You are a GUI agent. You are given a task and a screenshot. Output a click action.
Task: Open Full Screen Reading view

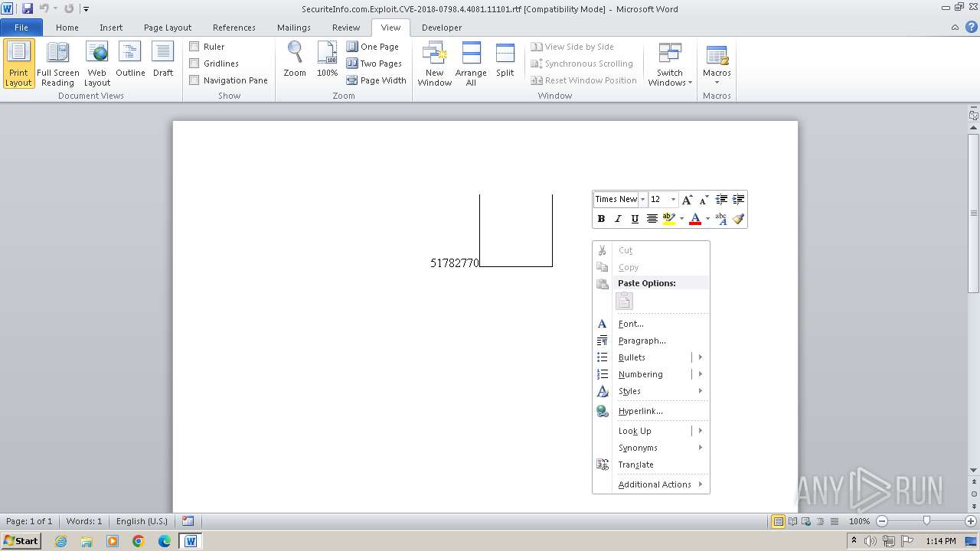pyautogui.click(x=57, y=64)
